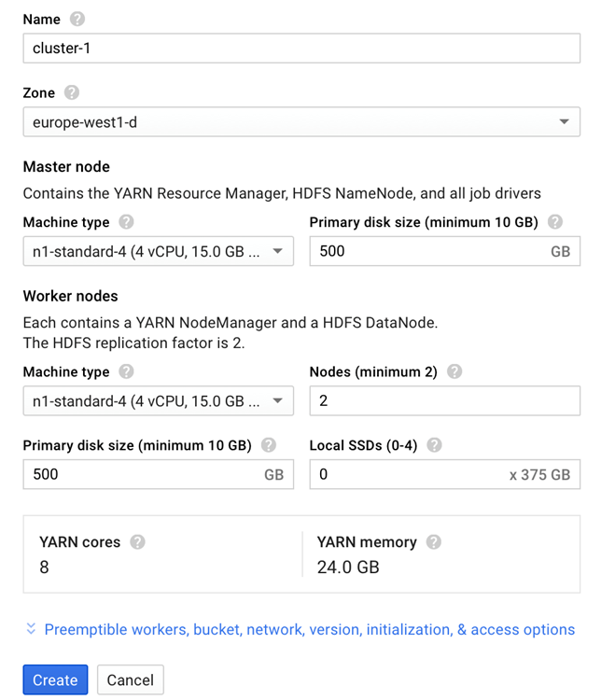Focus the cluster Name input field
This screenshot has height=700, width=615.
click(301, 49)
